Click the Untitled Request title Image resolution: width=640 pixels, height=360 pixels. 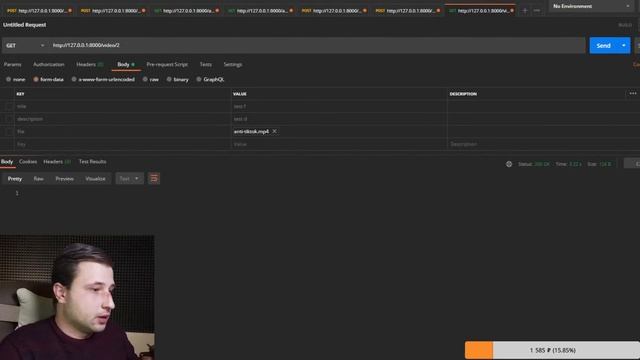(x=24, y=25)
